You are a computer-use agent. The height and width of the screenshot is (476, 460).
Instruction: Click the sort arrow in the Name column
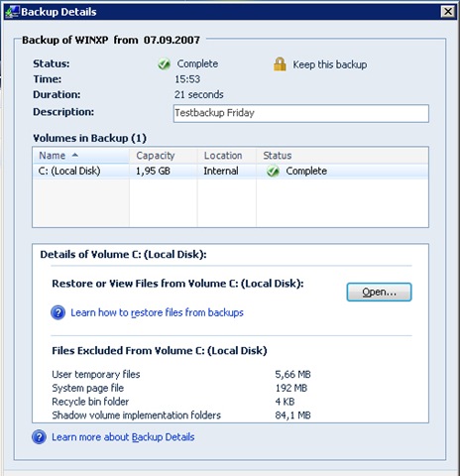coord(75,155)
